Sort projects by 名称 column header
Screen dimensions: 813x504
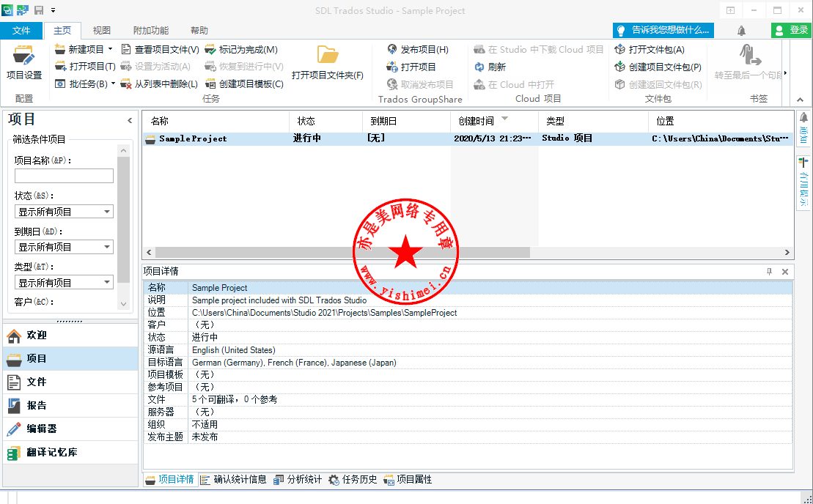216,121
